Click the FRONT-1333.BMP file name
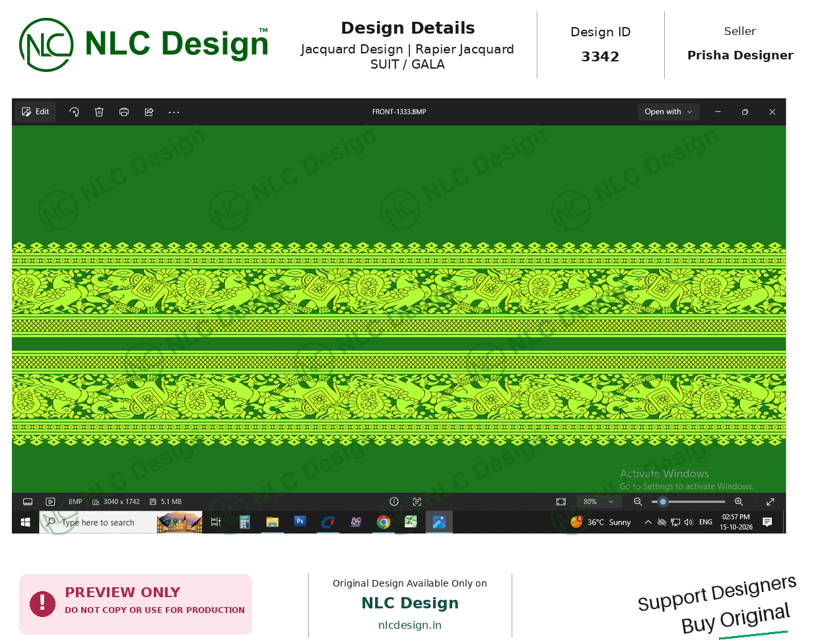The width and height of the screenshot is (816, 644). pos(399,112)
